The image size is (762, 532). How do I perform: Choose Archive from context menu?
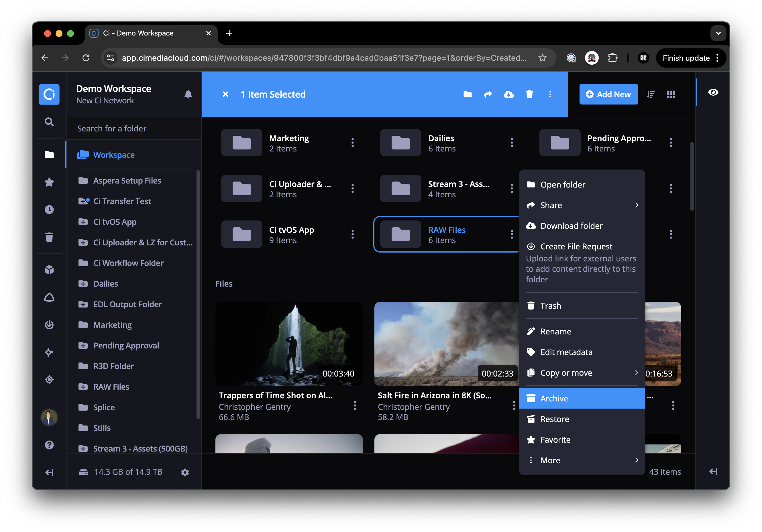point(582,398)
